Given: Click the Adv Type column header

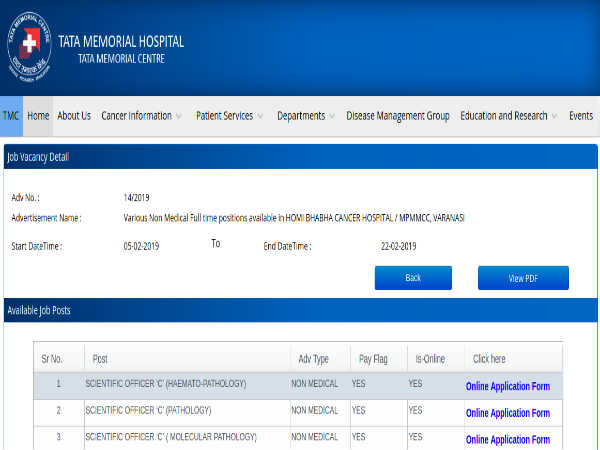Looking at the screenshot, I should 313,358.
